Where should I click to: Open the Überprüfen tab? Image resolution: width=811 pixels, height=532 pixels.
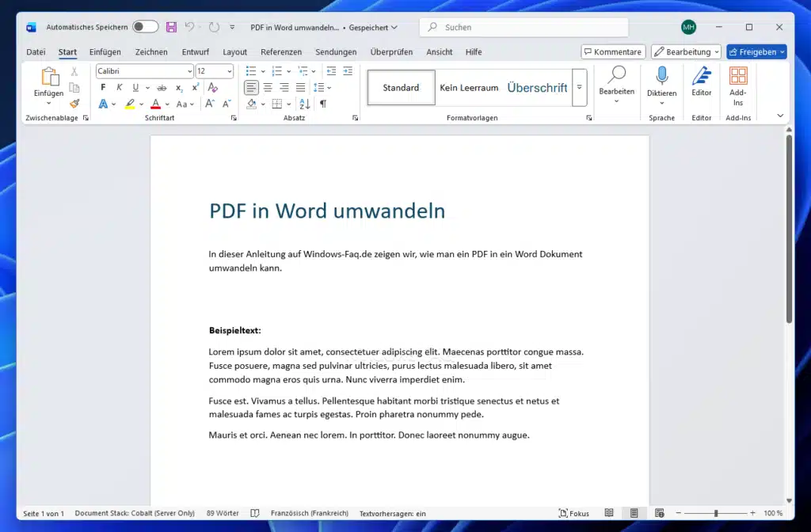coord(391,51)
